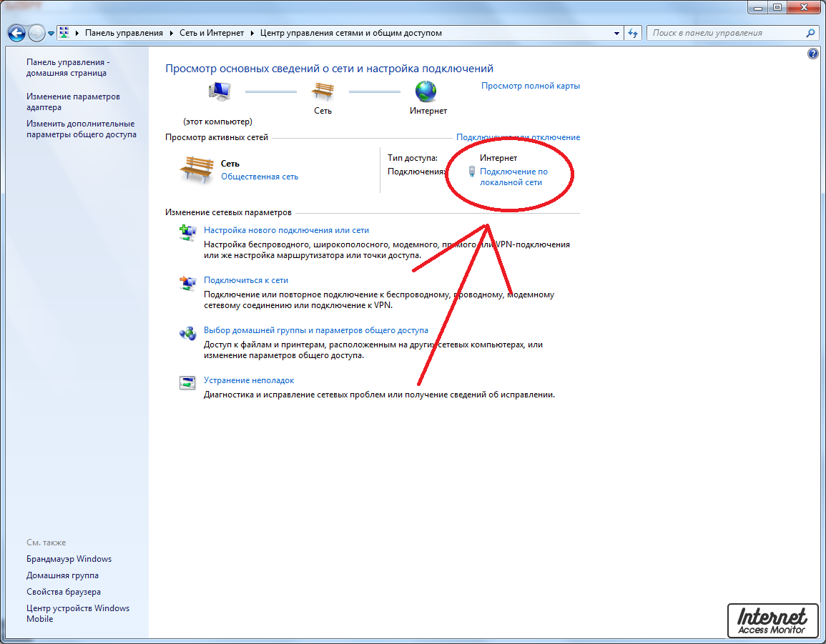Click the new connection setup icon
826x644 pixels.
pos(187,232)
